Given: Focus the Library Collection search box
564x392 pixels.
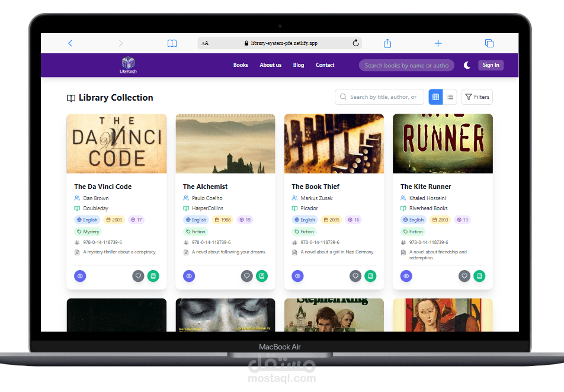Looking at the screenshot, I should click(x=379, y=97).
